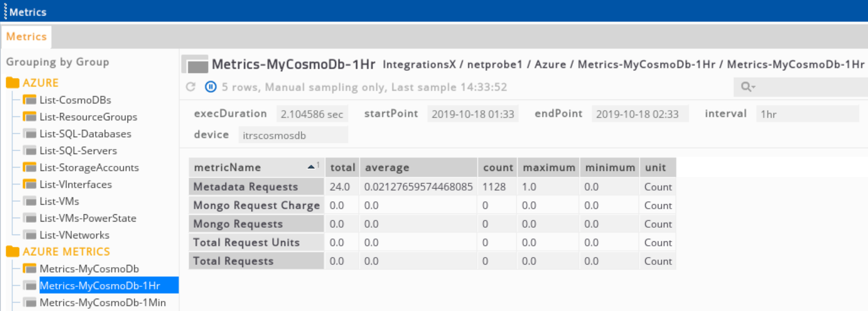Open List-VMs-PowerState tree entry
This screenshot has width=868, height=311.
pyautogui.click(x=88, y=218)
